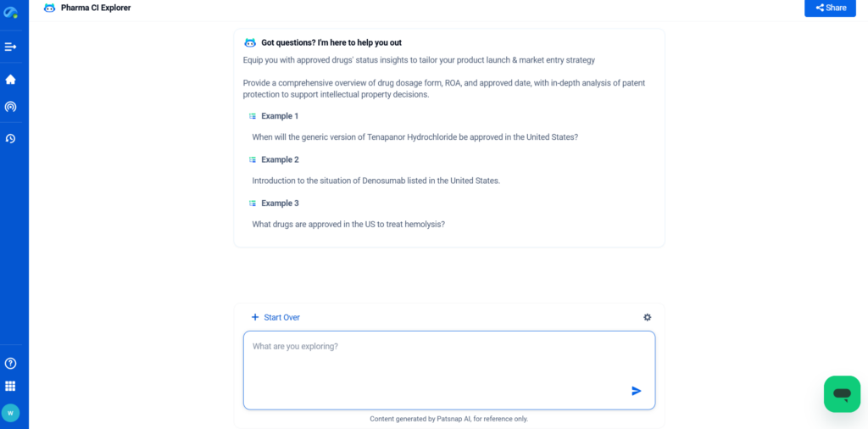Click the Pharma CI Explorer title icon
This screenshot has width=868, height=429.
tap(49, 8)
